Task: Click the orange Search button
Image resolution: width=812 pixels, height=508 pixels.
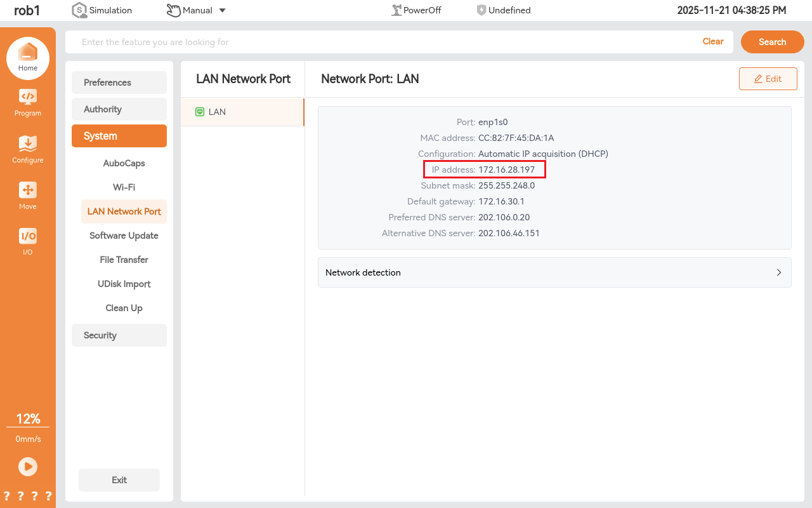Action: click(x=772, y=42)
